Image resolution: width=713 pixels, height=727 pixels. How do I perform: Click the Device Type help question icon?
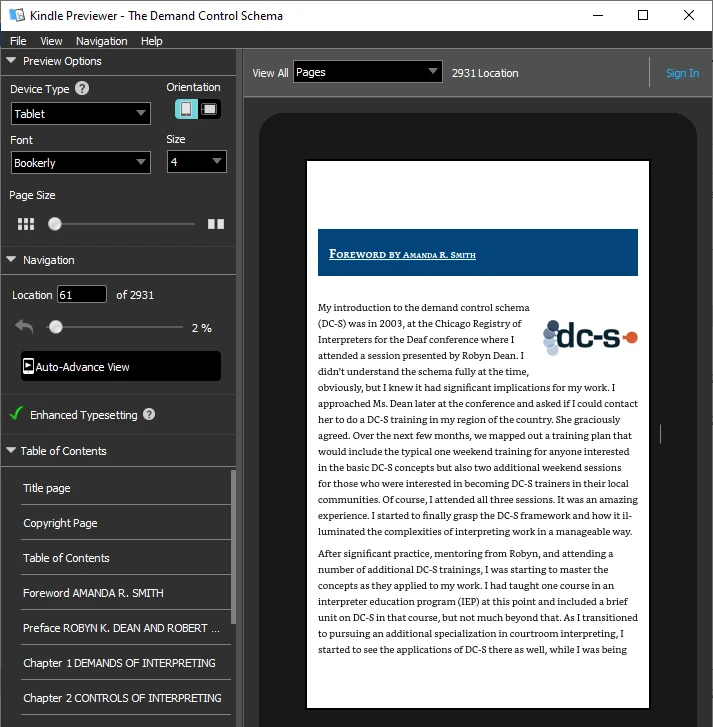(82, 88)
